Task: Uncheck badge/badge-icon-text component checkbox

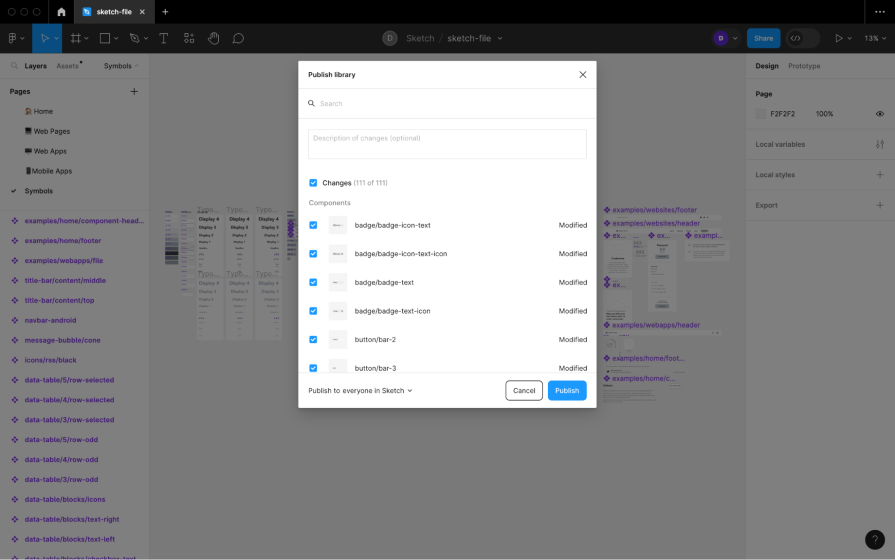Action: (x=313, y=225)
